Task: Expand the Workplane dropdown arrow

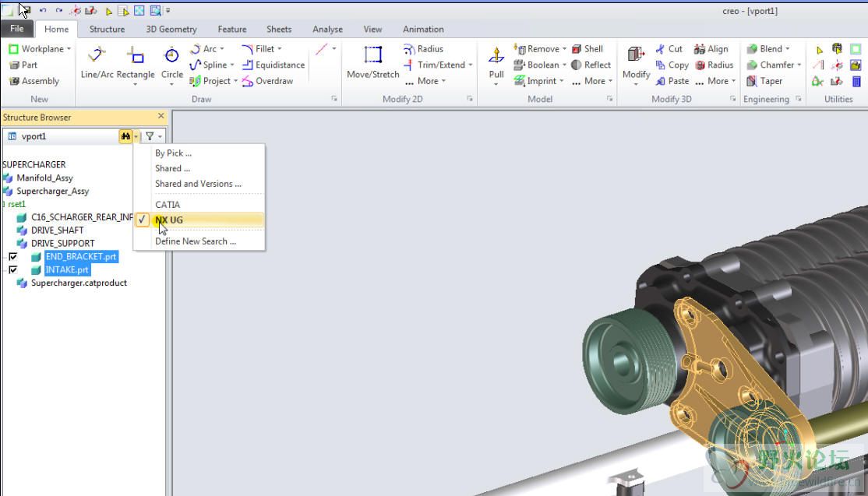Action: tap(69, 48)
